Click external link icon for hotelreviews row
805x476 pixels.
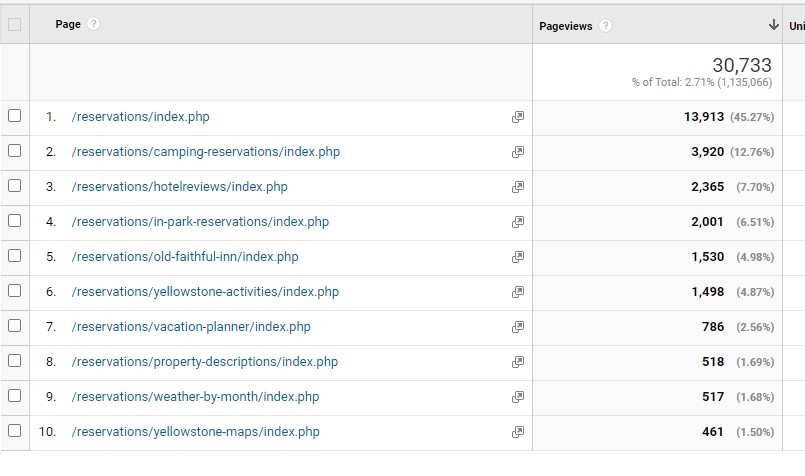pos(517,187)
